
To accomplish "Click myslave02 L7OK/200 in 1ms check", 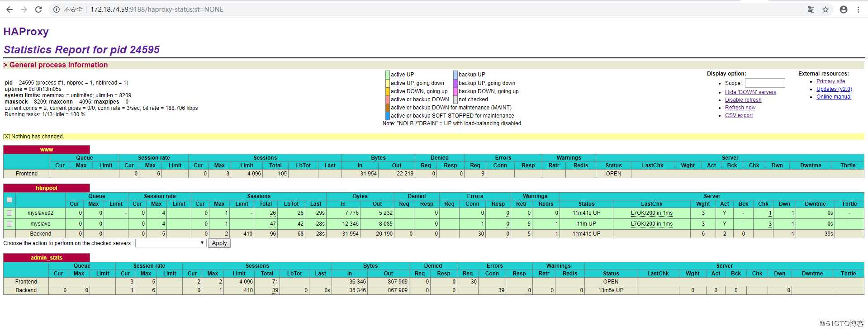I will pyautogui.click(x=651, y=213).
